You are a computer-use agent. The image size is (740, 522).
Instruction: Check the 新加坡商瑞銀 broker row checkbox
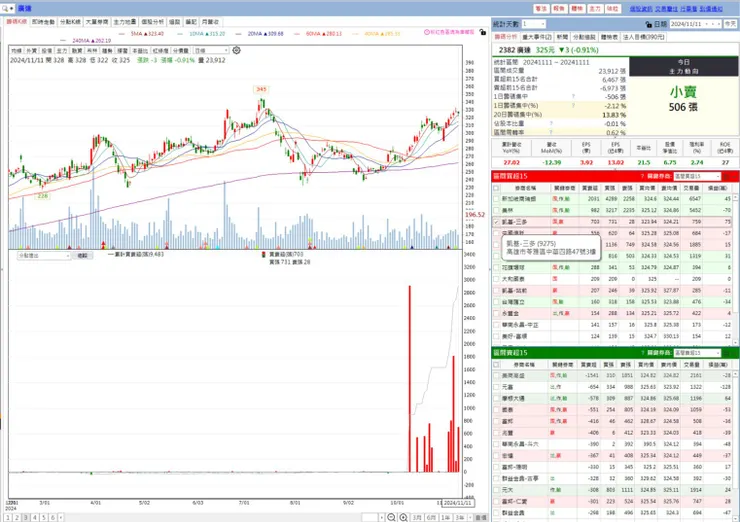(496, 199)
